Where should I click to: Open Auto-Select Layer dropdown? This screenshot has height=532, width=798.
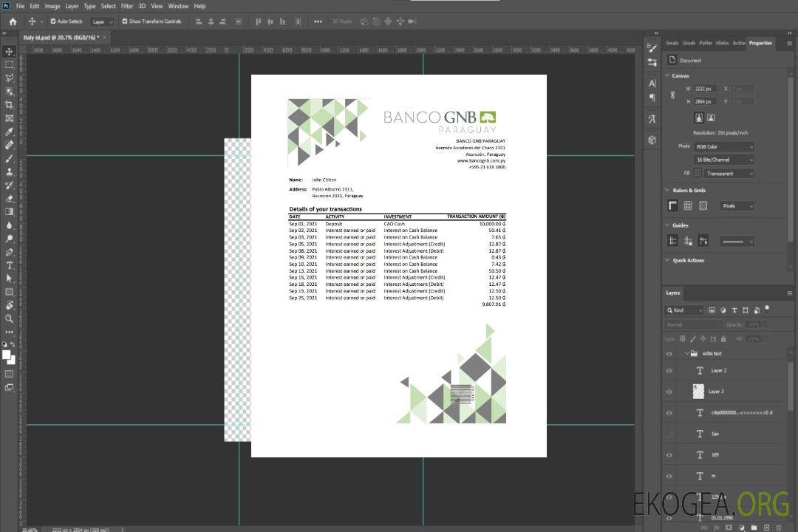102,21
